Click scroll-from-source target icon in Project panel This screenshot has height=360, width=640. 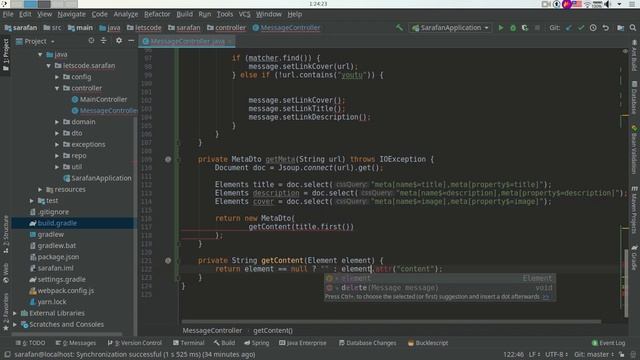coord(91,41)
